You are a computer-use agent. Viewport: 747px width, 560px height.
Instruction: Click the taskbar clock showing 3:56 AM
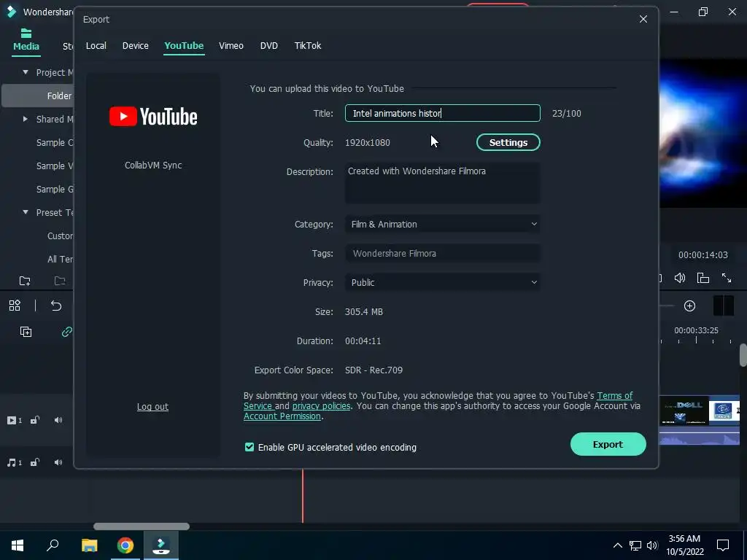684,545
